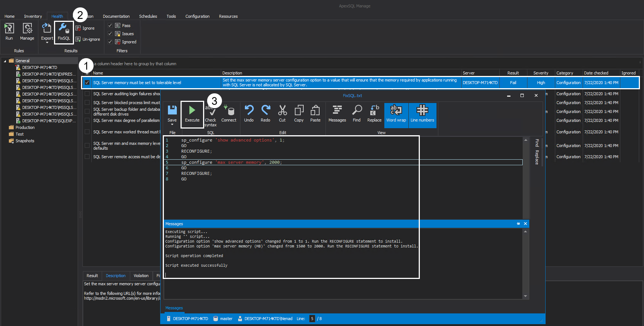Viewport: 644px width, 326px height.
Task: Open the Documentation ribbon tab
Action: [116, 16]
